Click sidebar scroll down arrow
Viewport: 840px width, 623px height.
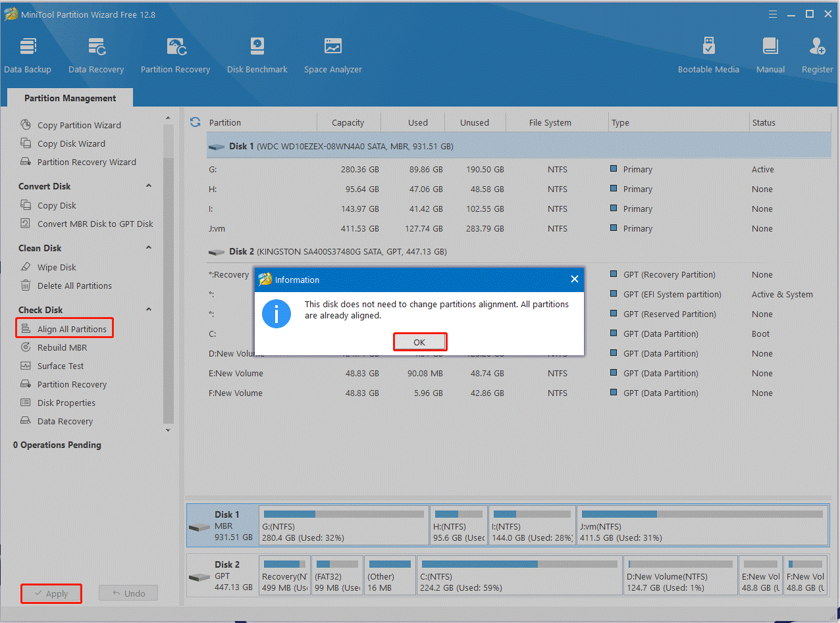168,430
